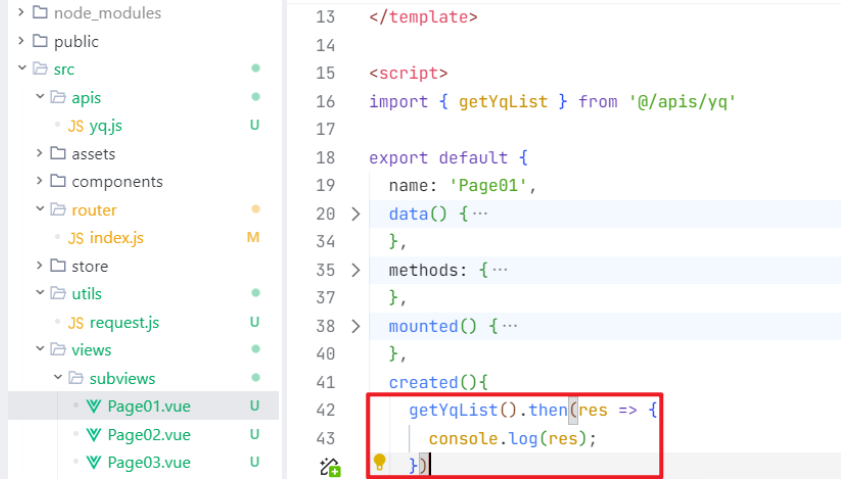Click 'console' on line 43

[x=463, y=438]
